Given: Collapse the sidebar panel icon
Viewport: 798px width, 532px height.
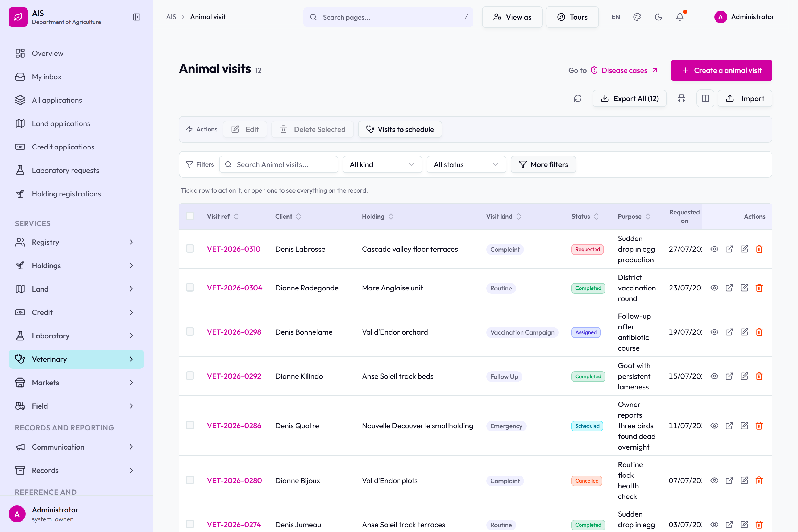Looking at the screenshot, I should tap(136, 17).
